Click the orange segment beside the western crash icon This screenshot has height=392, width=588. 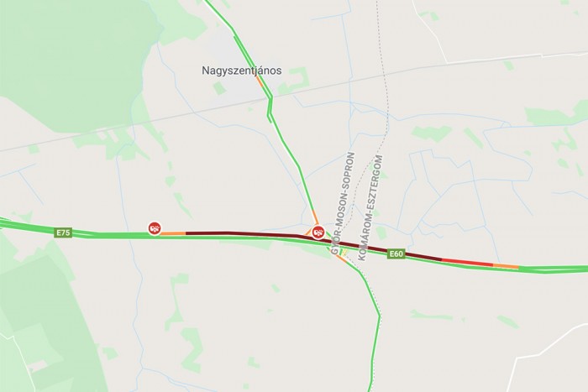tap(173, 233)
